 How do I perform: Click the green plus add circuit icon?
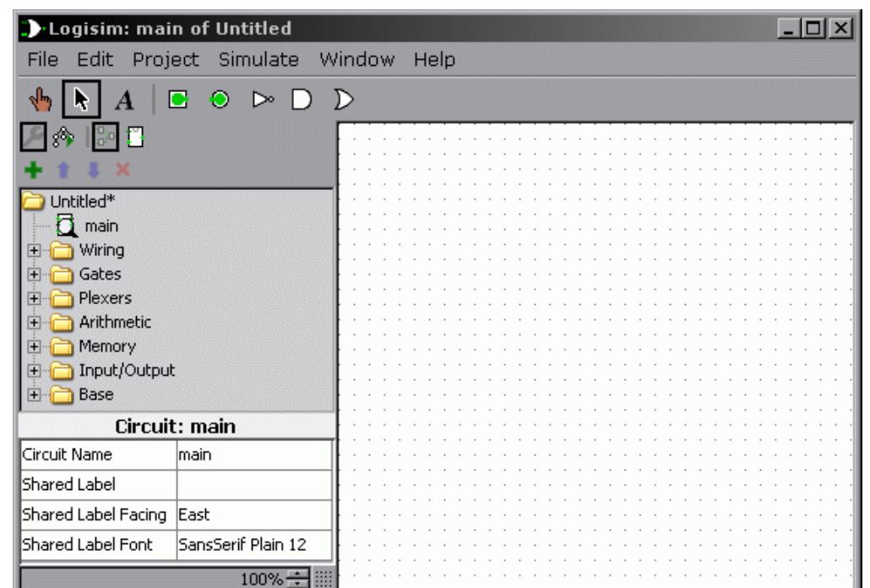(33, 170)
